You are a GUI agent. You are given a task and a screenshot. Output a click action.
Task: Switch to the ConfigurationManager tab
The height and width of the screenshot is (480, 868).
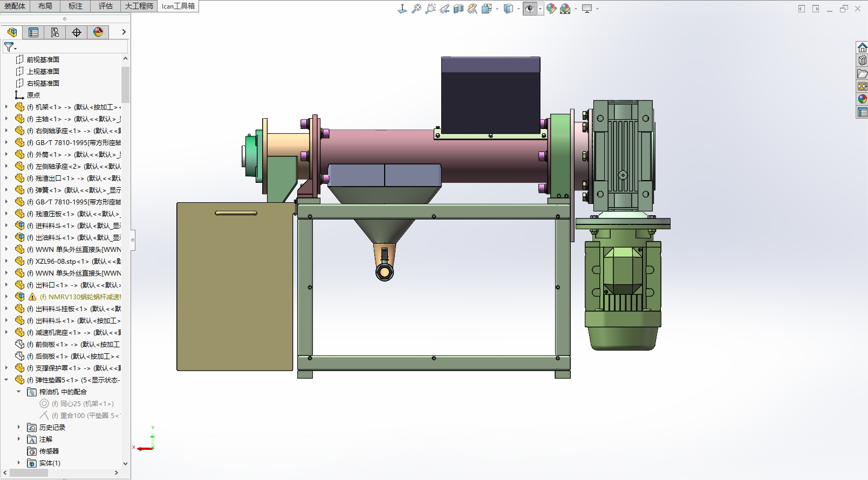coord(55,32)
